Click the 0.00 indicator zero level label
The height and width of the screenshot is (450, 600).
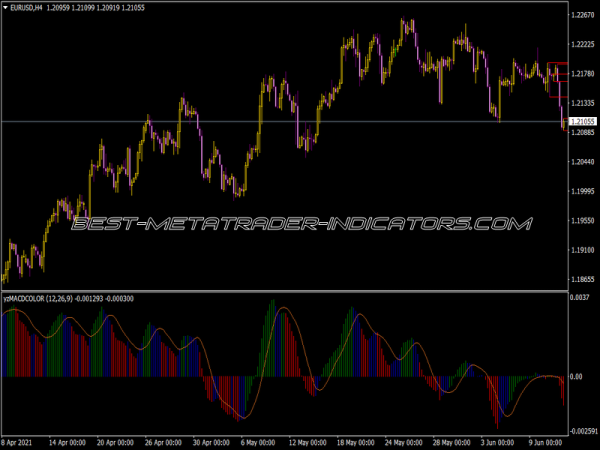pos(576,377)
